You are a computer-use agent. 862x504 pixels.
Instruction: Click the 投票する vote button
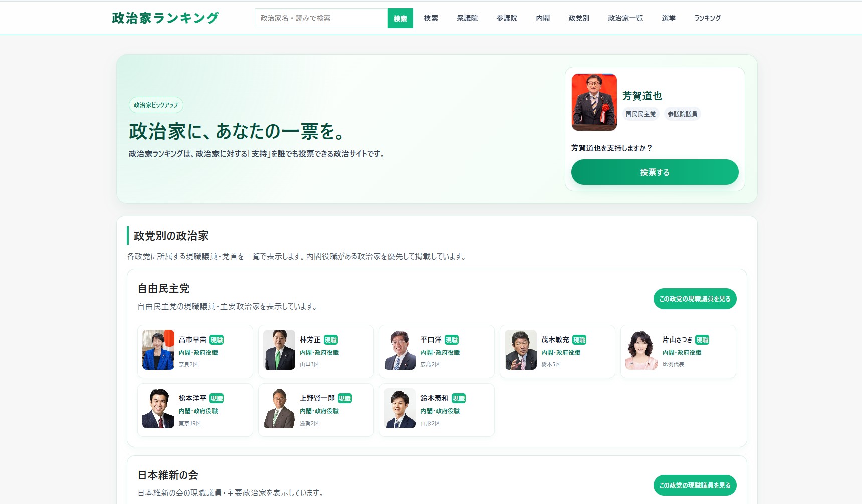655,172
